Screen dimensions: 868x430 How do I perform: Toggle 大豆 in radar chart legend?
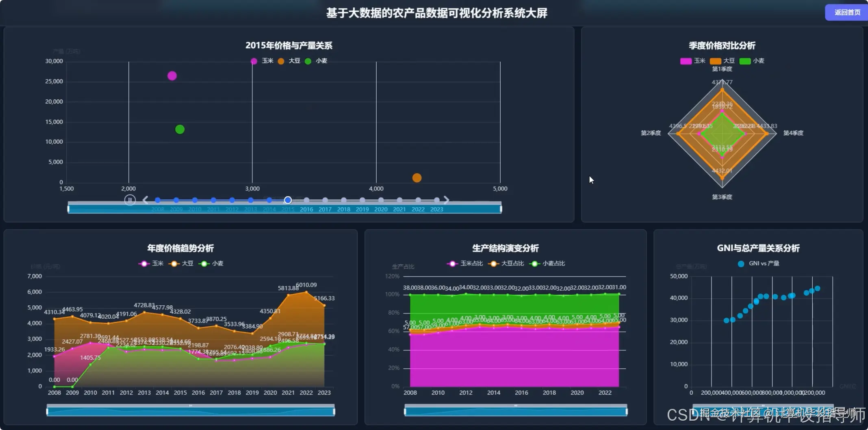click(722, 61)
